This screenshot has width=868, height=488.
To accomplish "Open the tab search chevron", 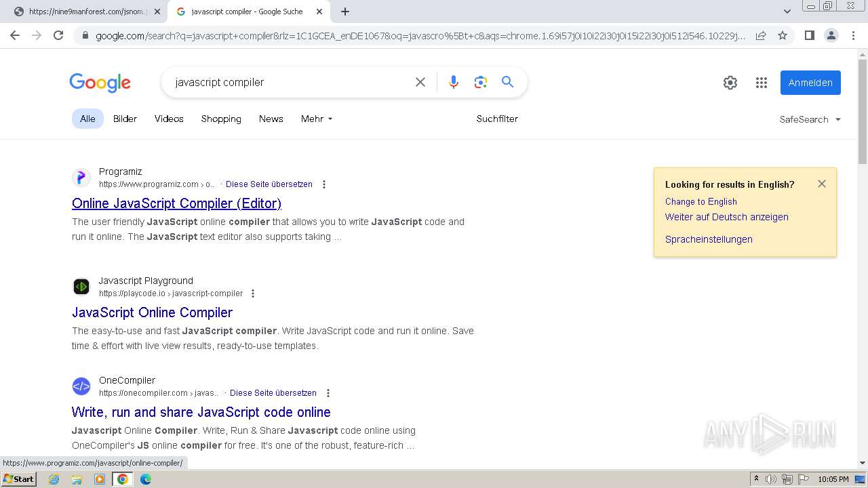I will (x=787, y=12).
